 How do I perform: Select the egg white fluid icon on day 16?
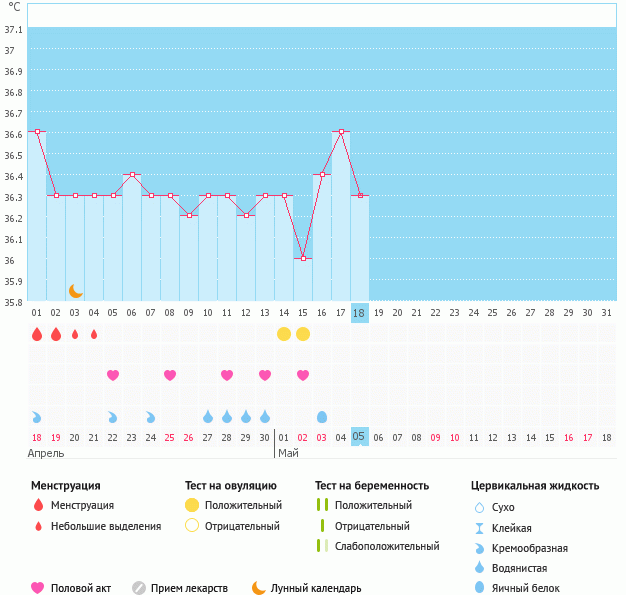[x=322, y=416]
